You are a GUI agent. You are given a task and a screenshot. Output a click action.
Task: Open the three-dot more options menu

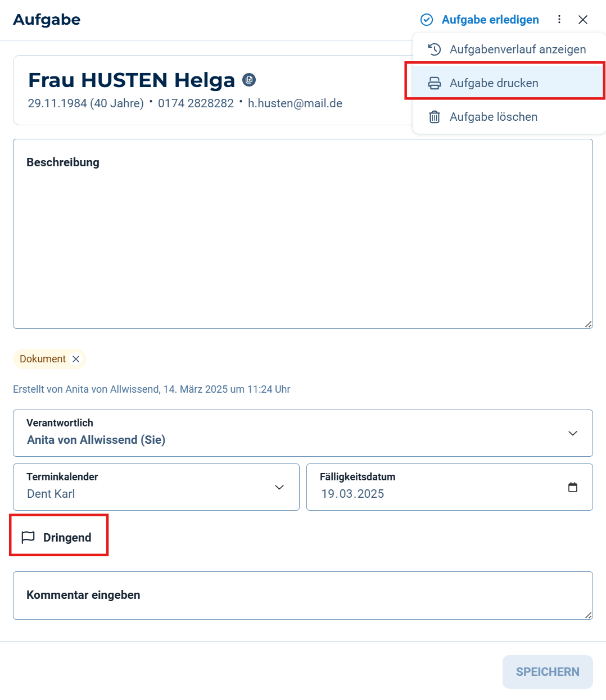click(x=559, y=20)
